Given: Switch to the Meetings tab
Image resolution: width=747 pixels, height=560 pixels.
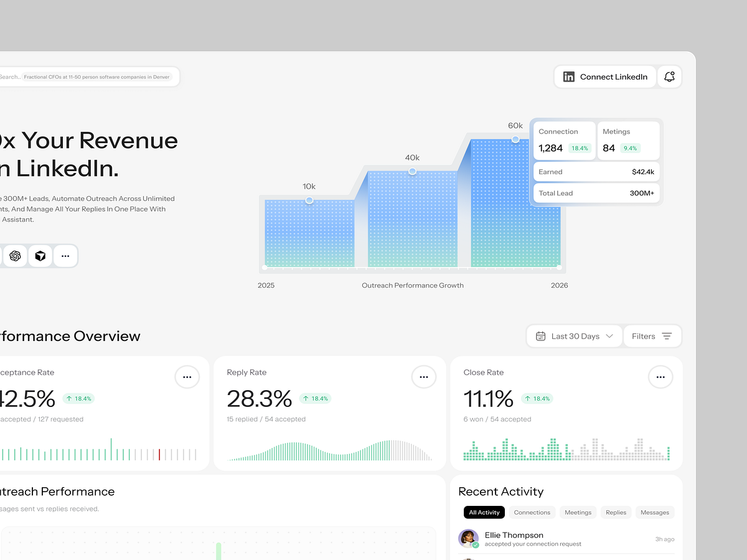Looking at the screenshot, I should [x=578, y=512].
